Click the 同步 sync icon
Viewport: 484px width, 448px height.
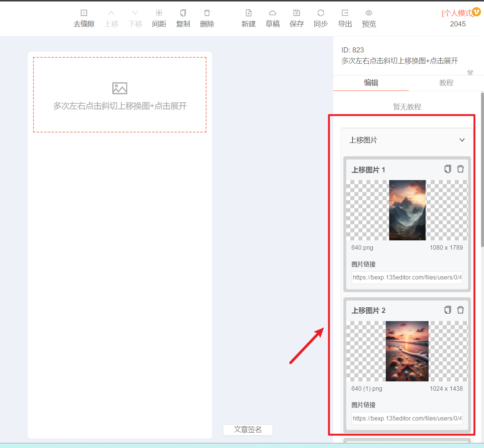click(x=321, y=13)
